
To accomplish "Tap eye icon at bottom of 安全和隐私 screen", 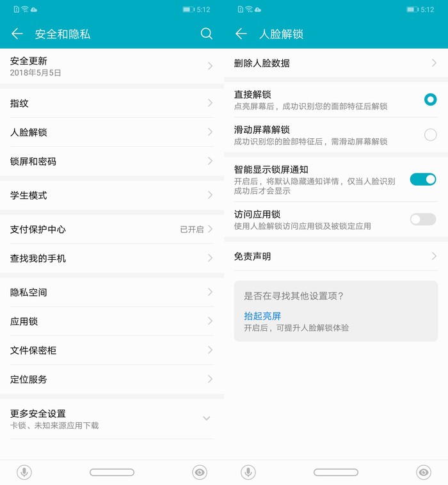I will tap(200, 472).
